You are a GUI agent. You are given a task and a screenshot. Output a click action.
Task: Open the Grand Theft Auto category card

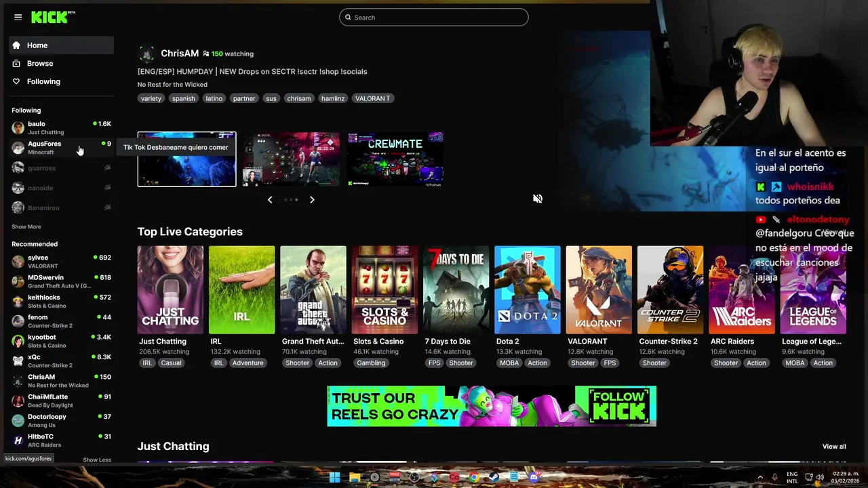tap(313, 290)
